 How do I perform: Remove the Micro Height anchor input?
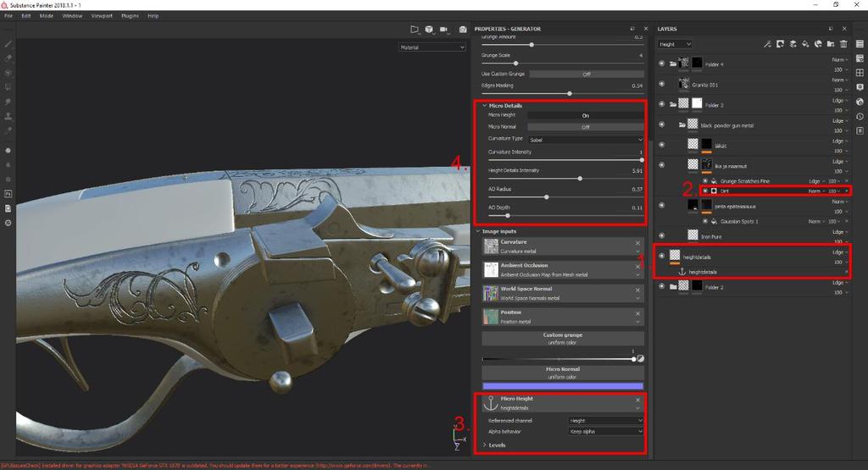(637, 400)
